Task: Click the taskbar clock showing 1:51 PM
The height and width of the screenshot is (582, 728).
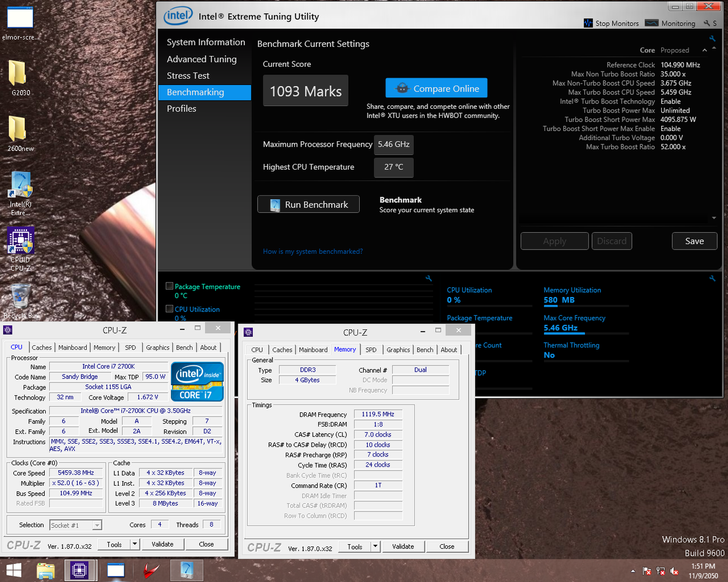Action: point(703,571)
